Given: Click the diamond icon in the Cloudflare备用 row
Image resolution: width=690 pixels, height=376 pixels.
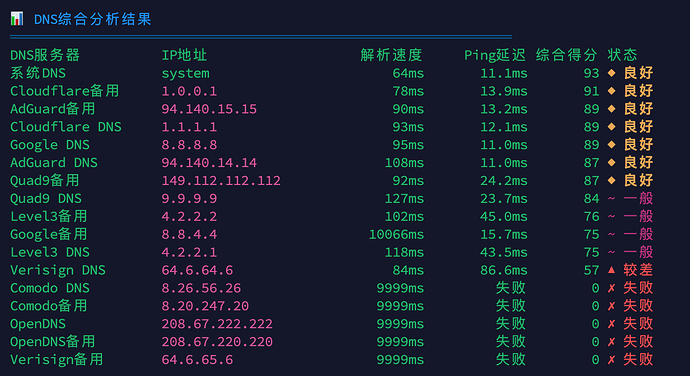Looking at the screenshot, I should [611, 91].
